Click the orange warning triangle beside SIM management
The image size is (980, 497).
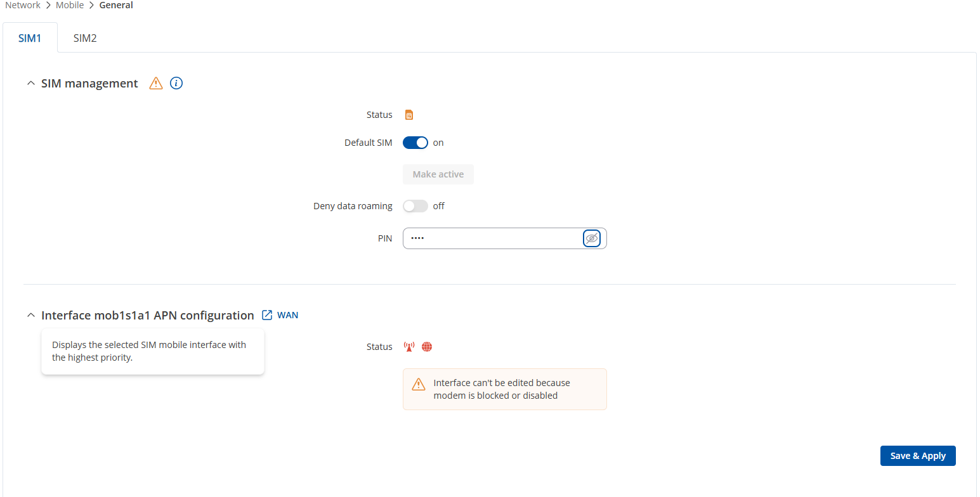156,83
